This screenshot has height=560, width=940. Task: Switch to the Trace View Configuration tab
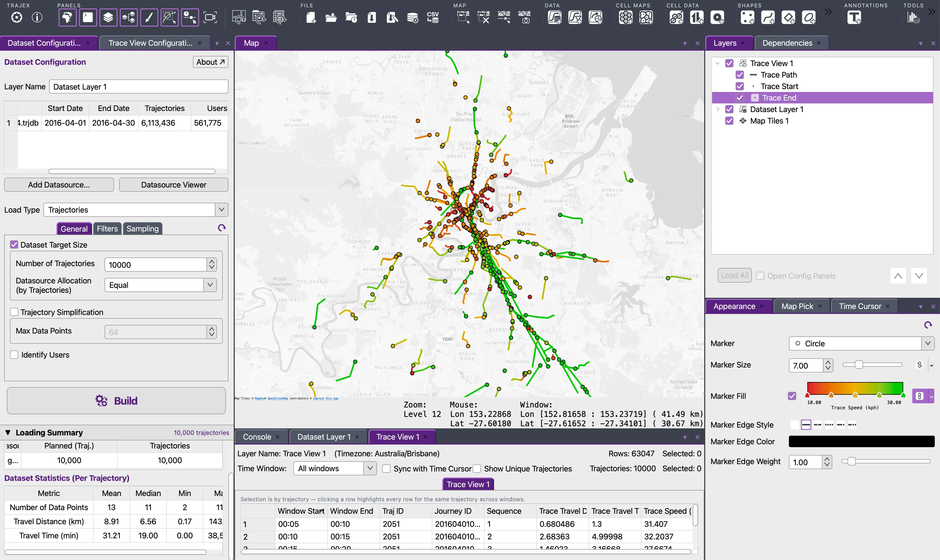point(150,43)
